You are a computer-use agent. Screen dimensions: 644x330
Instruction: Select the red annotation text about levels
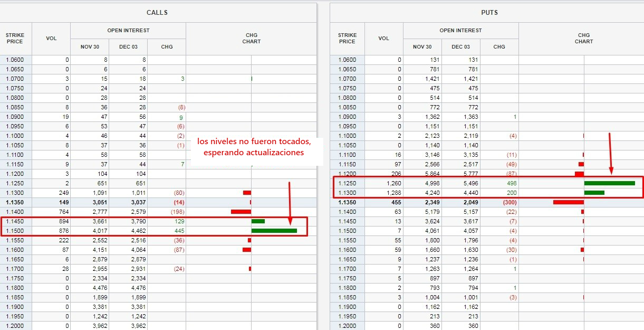point(254,147)
